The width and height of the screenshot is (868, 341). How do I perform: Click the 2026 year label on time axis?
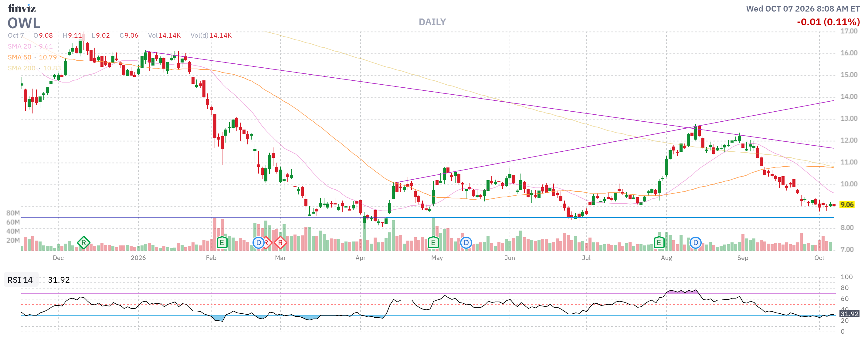[138, 258]
